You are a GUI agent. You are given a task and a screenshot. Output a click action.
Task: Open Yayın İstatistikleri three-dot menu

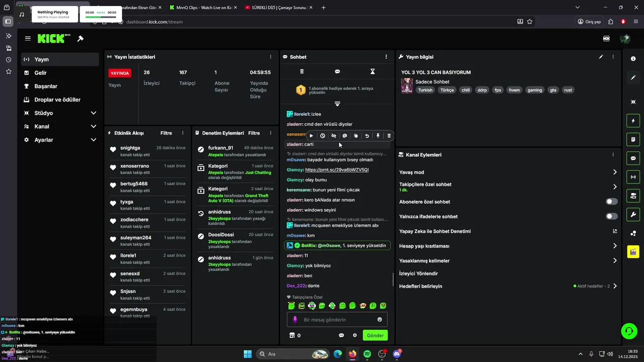271,57
